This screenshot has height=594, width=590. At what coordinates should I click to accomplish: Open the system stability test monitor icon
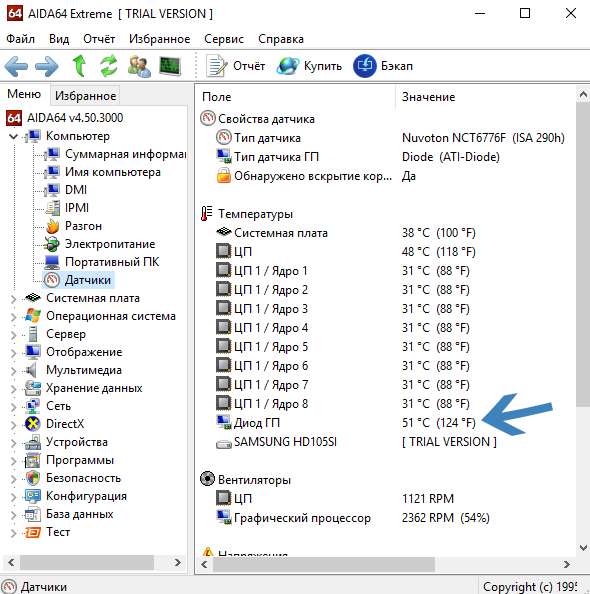point(170,66)
